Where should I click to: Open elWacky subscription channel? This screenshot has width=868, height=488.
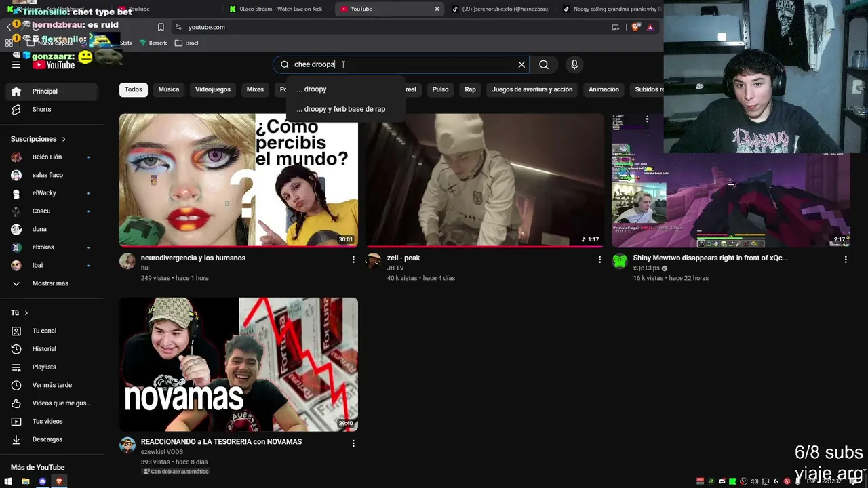point(52,193)
